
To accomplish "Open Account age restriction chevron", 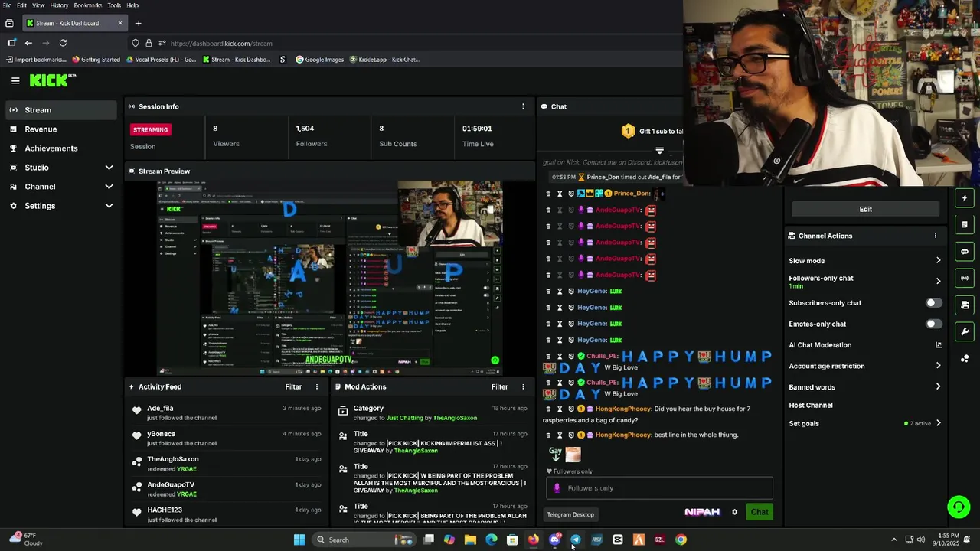I will [x=938, y=366].
